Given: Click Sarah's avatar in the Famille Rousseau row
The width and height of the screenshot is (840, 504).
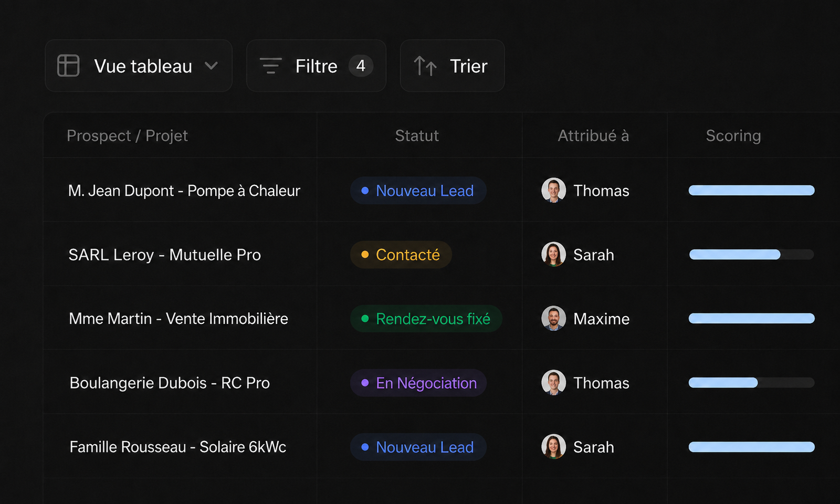Looking at the screenshot, I should point(553,446).
